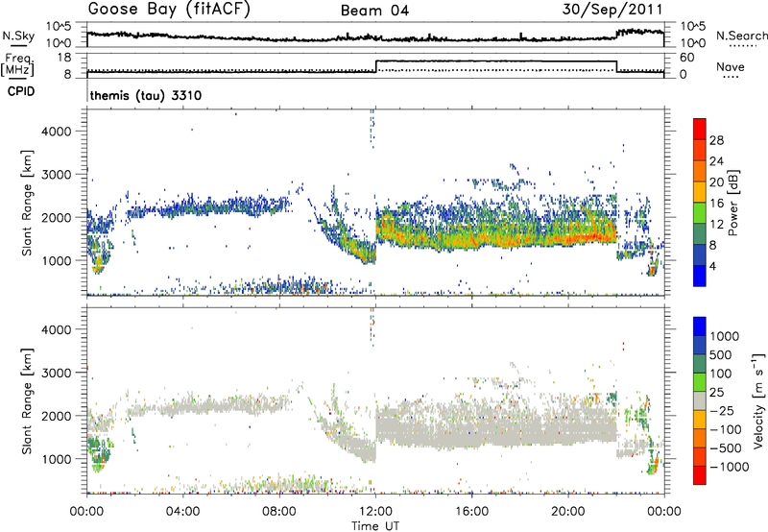Screen dimensions: 768x532
Task: Click the 20:00 time axis tick label
Action: point(567,512)
